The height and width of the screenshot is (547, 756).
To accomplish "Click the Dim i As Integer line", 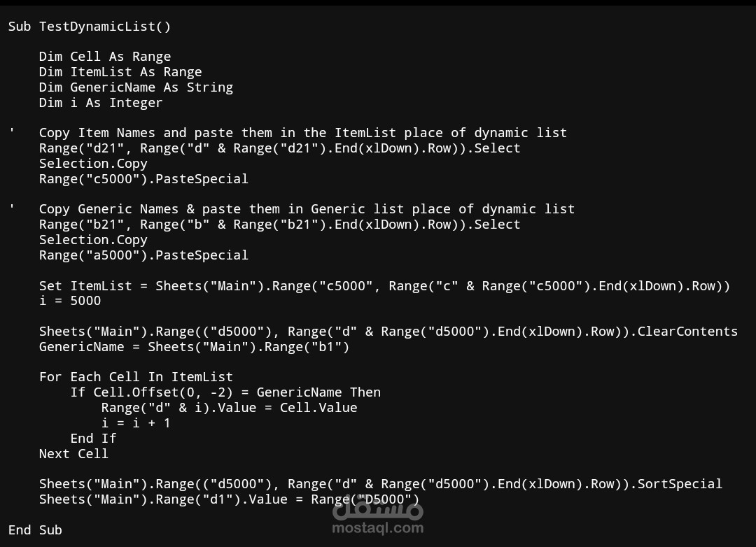I will (x=101, y=103).
